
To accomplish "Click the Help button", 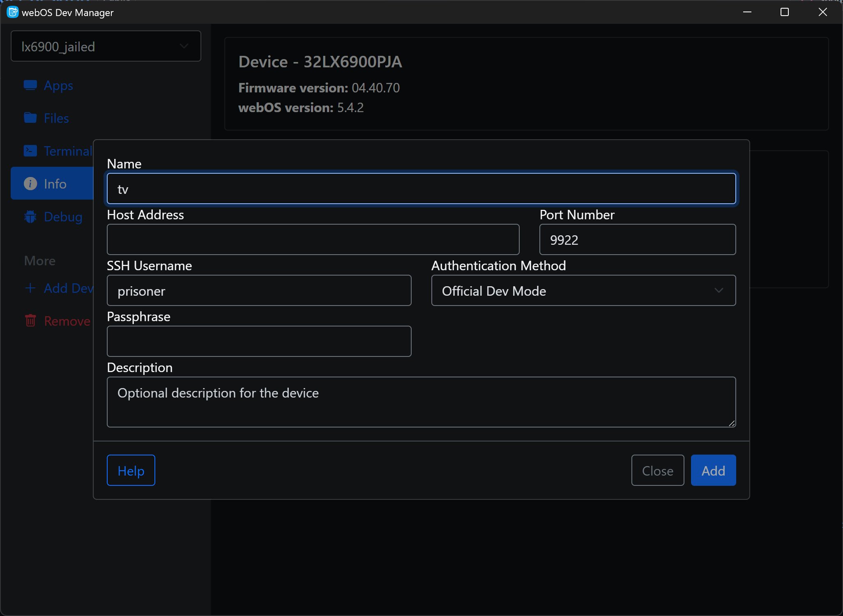I will [131, 470].
